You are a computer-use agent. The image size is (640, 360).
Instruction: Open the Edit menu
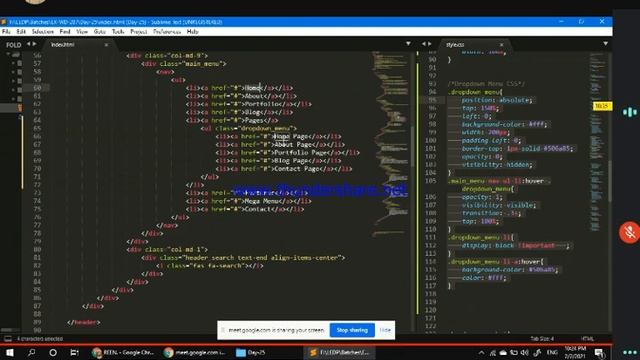21,31
